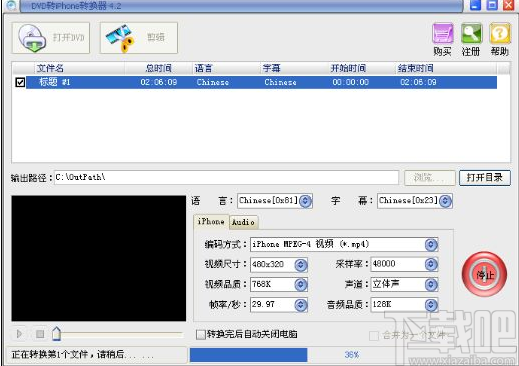Switch to the iPhone tab
519x366 pixels.
(211, 222)
